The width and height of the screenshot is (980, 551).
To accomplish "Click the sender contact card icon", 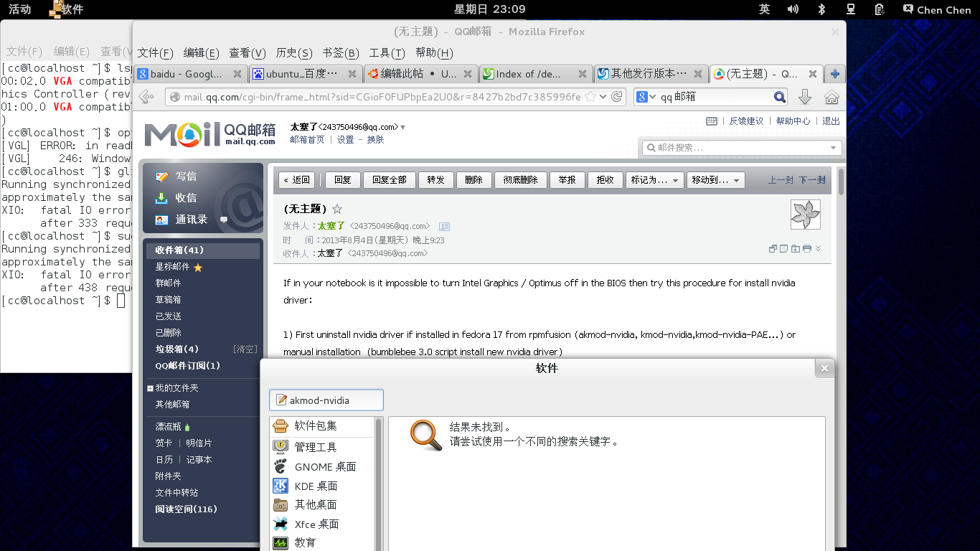I will coord(444,226).
